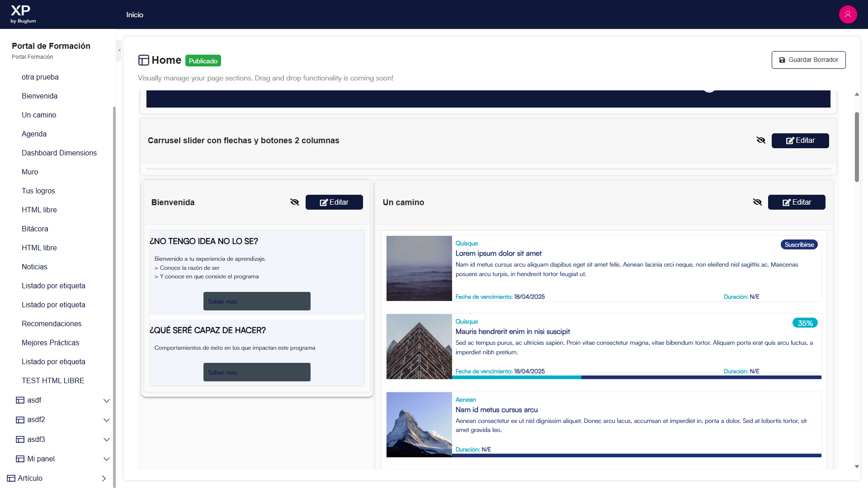Click the asdf page layout icon
Viewport: 868px width, 488px height.
(x=20, y=400)
